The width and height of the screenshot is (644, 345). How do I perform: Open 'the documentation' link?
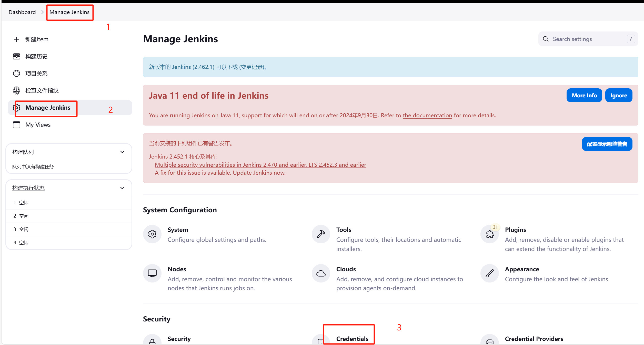(x=427, y=115)
